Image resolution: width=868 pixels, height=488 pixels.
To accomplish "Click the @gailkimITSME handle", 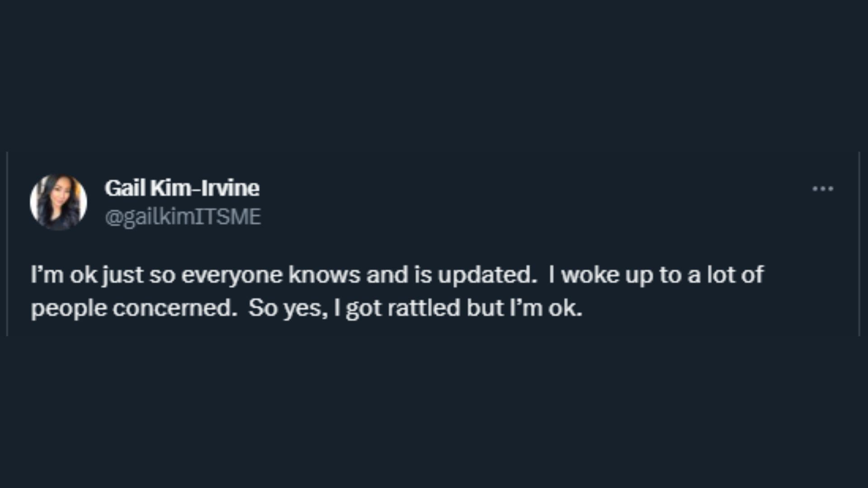I will [183, 217].
